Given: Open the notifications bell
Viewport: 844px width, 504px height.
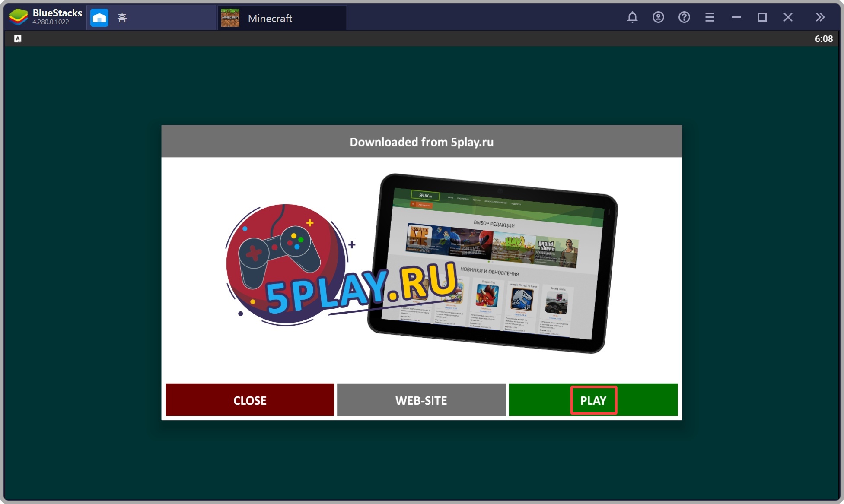Looking at the screenshot, I should [x=632, y=17].
